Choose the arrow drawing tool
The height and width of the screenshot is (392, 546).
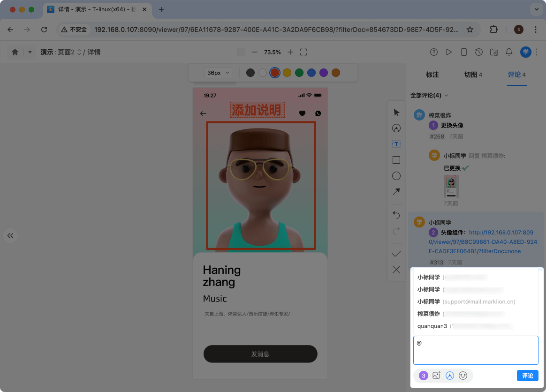click(x=396, y=192)
